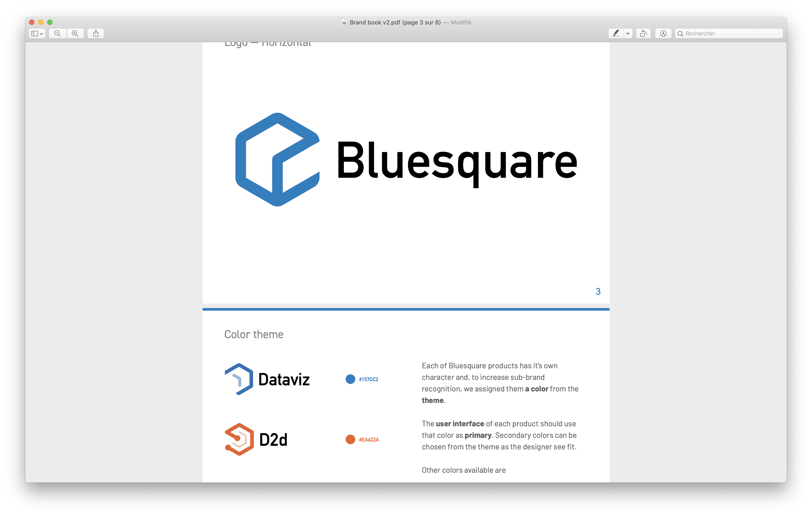The width and height of the screenshot is (812, 516).
Task: Click the blue Bluesquare hexagon logo
Action: (277, 159)
